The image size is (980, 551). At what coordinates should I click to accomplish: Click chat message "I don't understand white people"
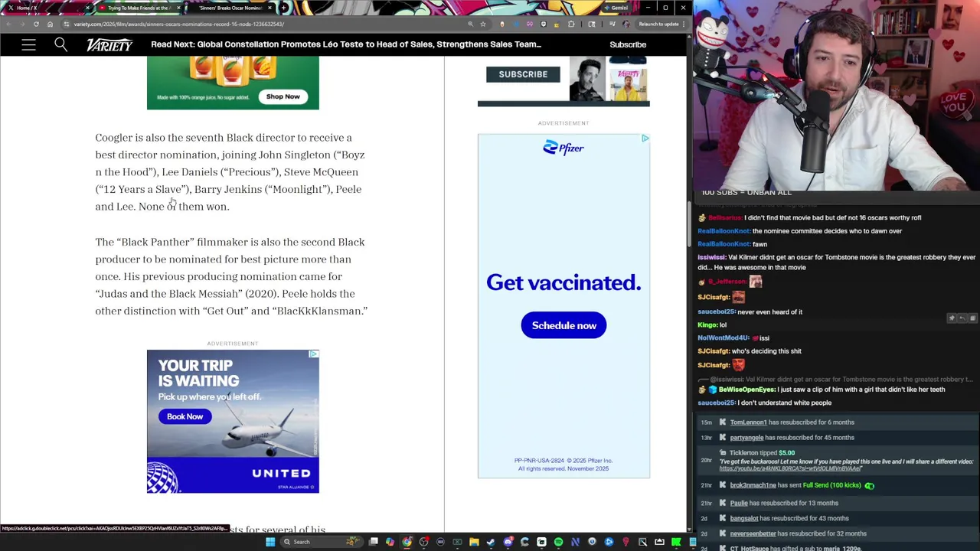point(784,403)
